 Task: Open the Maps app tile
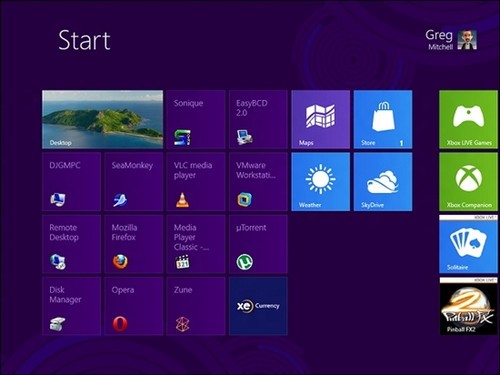coord(321,119)
